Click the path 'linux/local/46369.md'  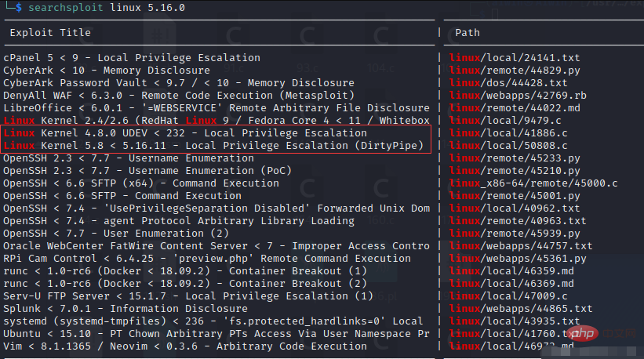511,284
